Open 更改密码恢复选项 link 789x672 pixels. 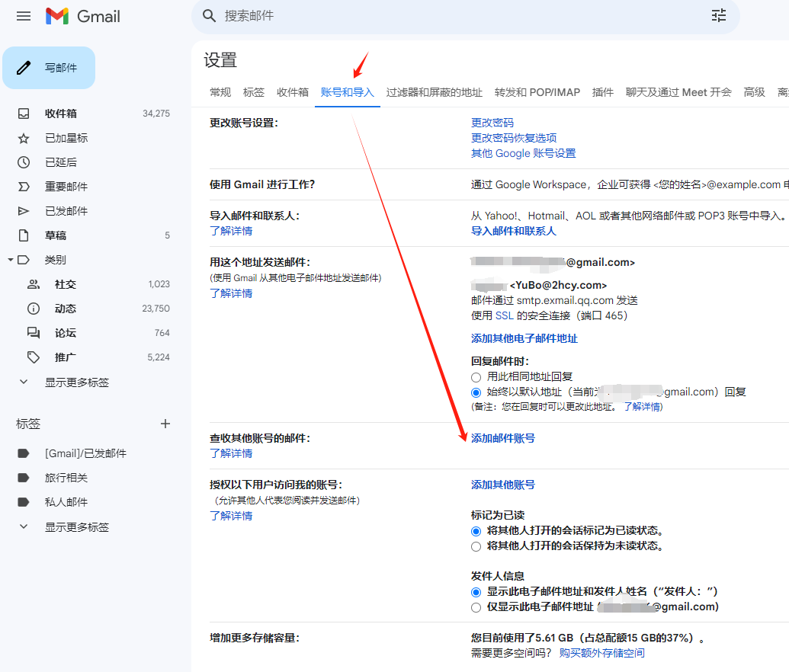[x=514, y=138]
